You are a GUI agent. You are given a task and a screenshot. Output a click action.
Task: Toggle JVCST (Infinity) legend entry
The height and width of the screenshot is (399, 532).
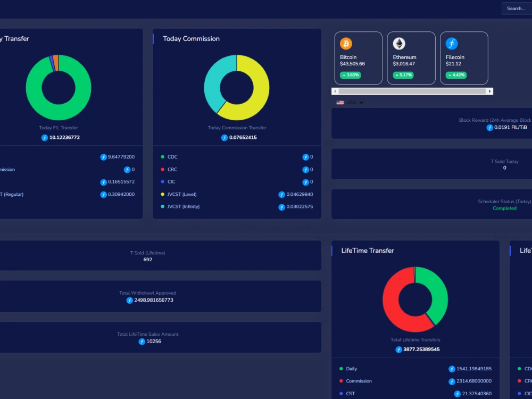[180, 206]
